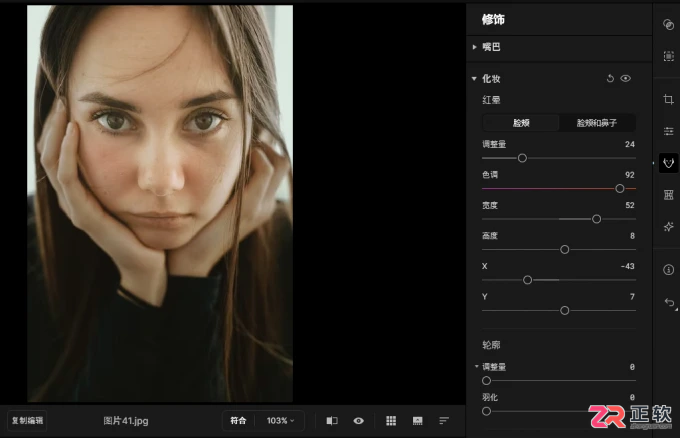Select the dashed-square masking tool
The width and height of the screenshot is (680, 438).
point(668,56)
